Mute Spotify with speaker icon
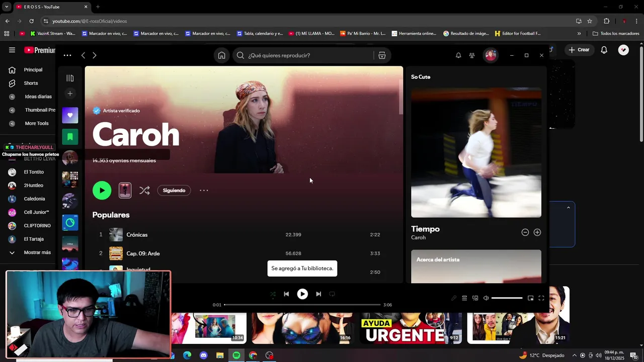 (x=486, y=298)
